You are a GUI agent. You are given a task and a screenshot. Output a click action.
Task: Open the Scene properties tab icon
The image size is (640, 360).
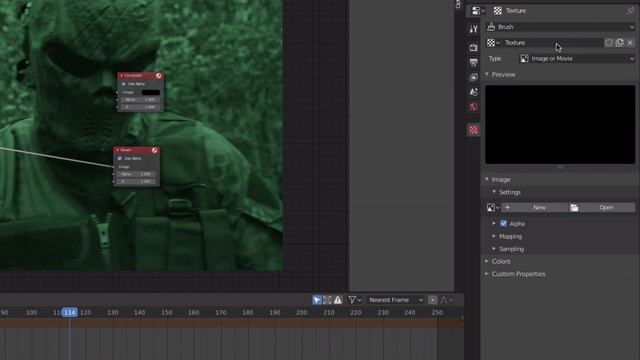point(473,92)
